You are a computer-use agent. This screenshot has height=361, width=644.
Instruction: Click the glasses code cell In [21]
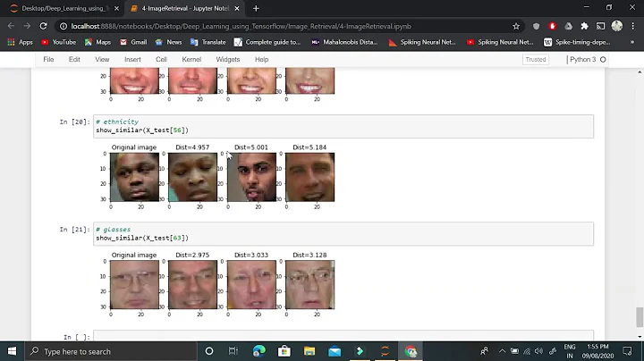coord(343,234)
